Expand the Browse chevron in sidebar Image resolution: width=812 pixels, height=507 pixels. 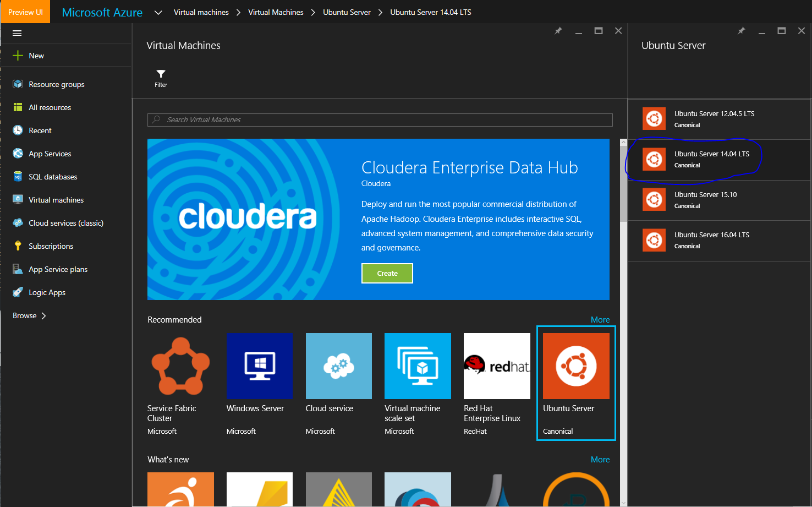tap(43, 315)
